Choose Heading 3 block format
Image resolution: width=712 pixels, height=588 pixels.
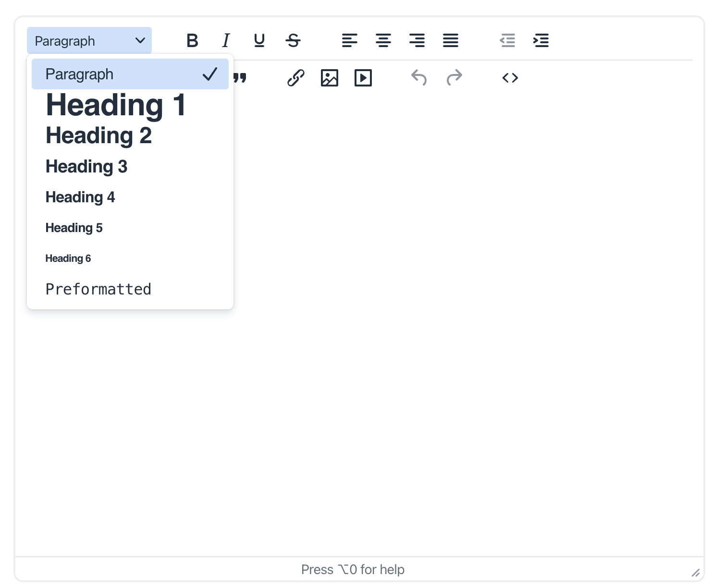coord(86,167)
